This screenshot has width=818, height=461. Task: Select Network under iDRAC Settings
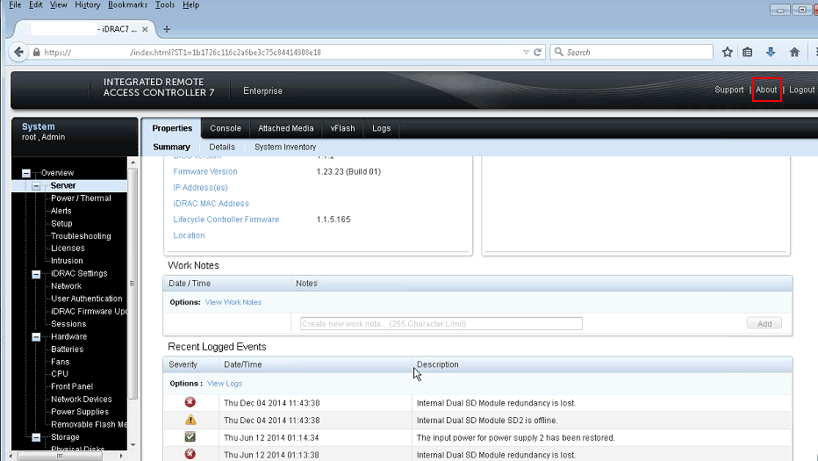(x=66, y=286)
